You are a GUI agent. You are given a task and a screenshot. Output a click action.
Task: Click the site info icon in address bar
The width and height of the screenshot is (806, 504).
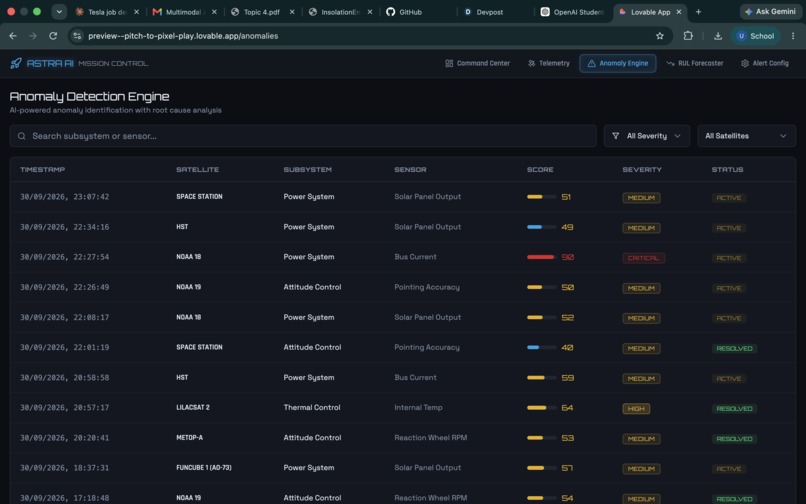[x=77, y=35]
